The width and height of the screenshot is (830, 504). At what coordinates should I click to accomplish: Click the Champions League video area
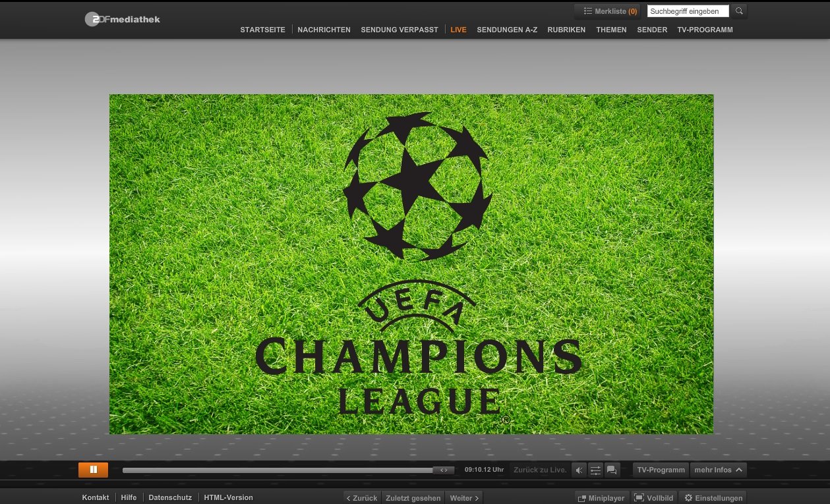(x=411, y=264)
